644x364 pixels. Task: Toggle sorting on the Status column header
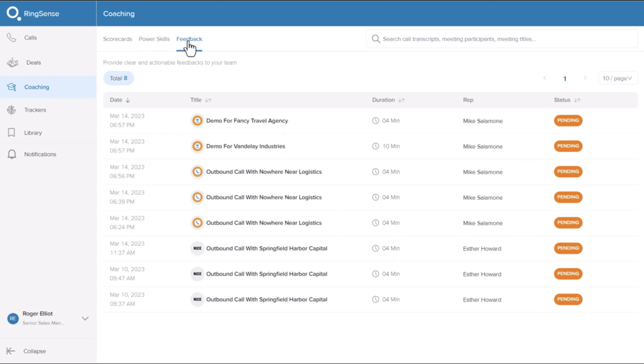point(577,100)
